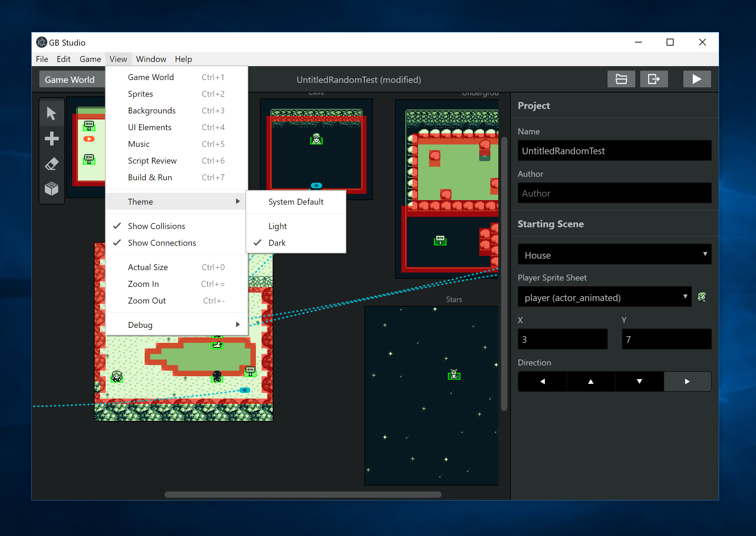Maximize the GB Studio window
756x536 pixels.
click(x=670, y=42)
